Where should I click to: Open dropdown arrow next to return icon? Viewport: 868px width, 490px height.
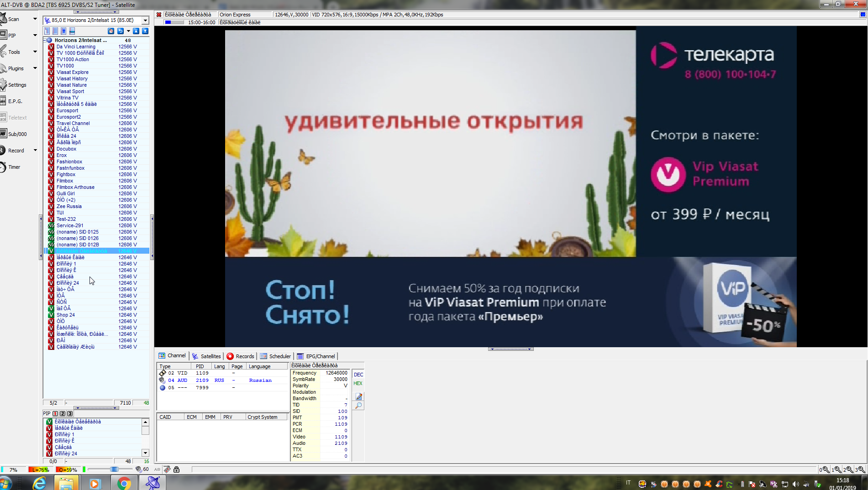coord(128,31)
